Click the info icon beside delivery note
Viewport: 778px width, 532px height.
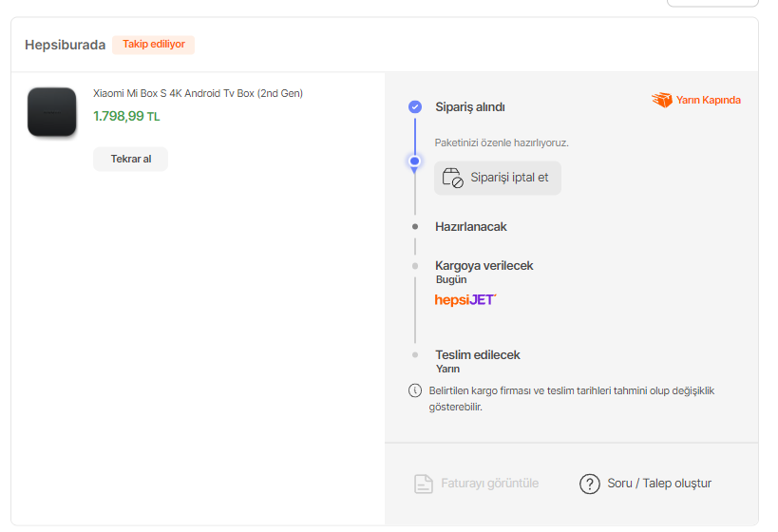click(414, 390)
